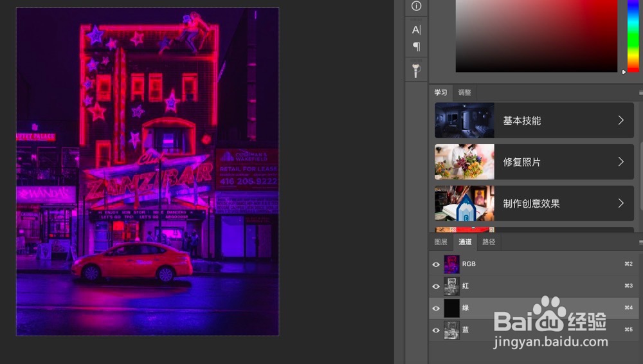Viewport: 643px width, 364px height.
Task: Click the red car in canvas image
Action: pos(132,262)
